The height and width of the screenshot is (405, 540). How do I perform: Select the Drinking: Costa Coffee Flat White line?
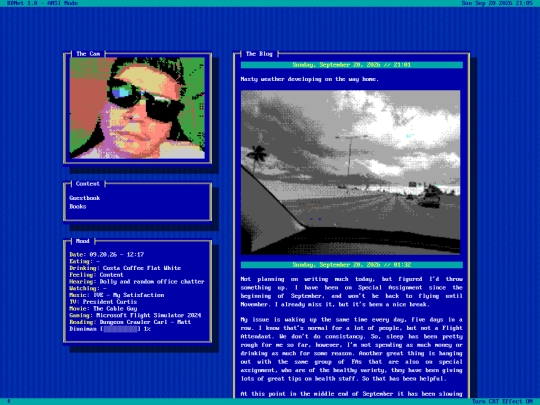point(125,268)
